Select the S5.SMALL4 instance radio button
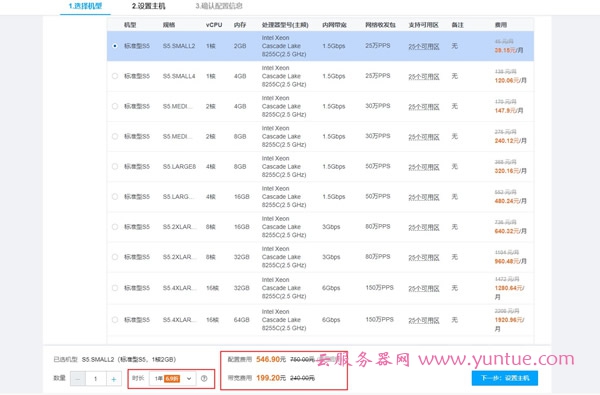 115,76
